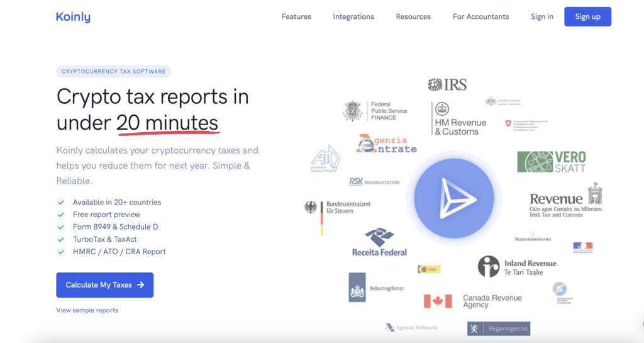644x343 pixels.
Task: Click the Australian Taxation Office ATO logo
Action: click(x=325, y=159)
